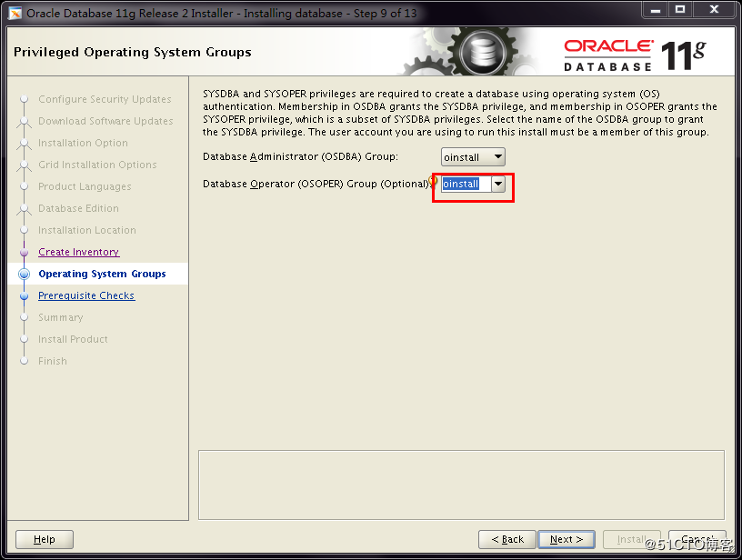Minimize the installer window
The width and height of the screenshot is (742, 560).
coord(656,9)
